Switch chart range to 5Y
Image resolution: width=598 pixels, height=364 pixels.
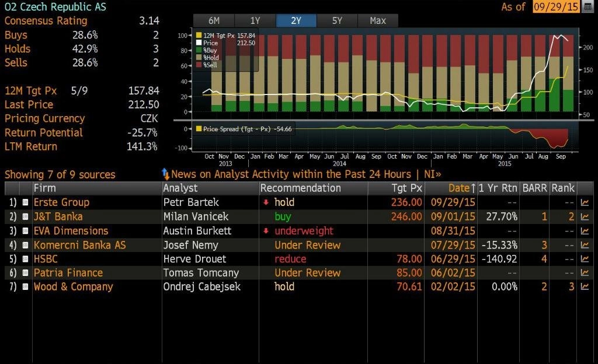pyautogui.click(x=337, y=20)
